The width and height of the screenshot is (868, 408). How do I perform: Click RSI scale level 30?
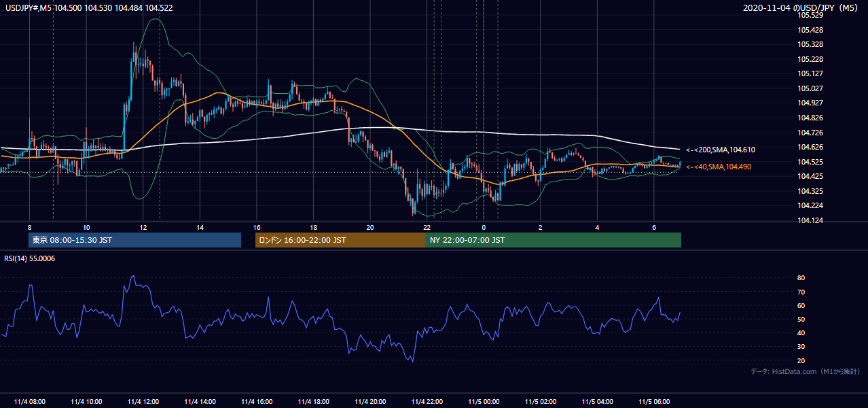[801, 347]
